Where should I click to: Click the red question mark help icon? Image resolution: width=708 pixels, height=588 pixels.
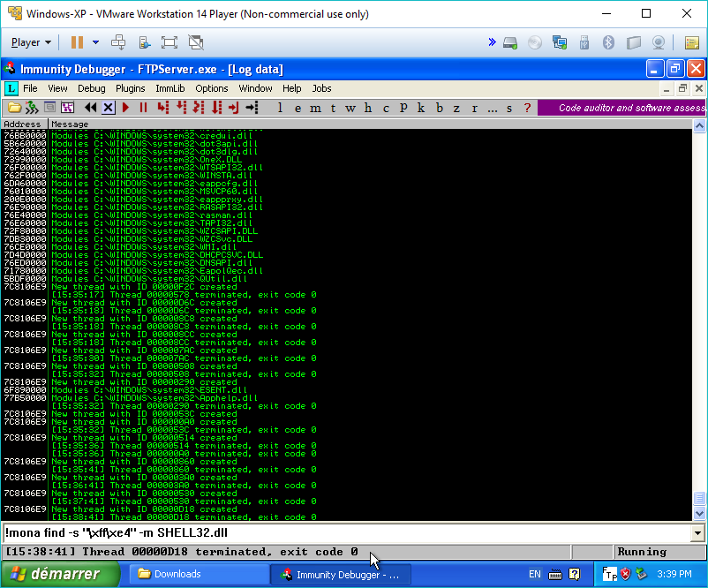click(x=527, y=108)
